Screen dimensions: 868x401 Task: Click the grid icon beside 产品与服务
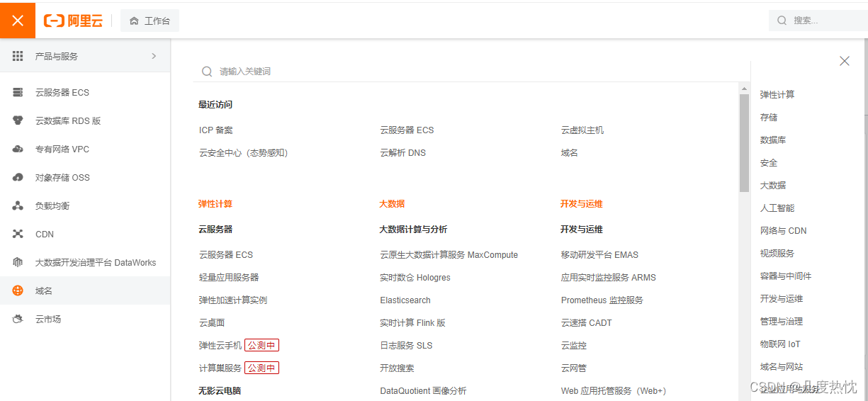tap(18, 56)
